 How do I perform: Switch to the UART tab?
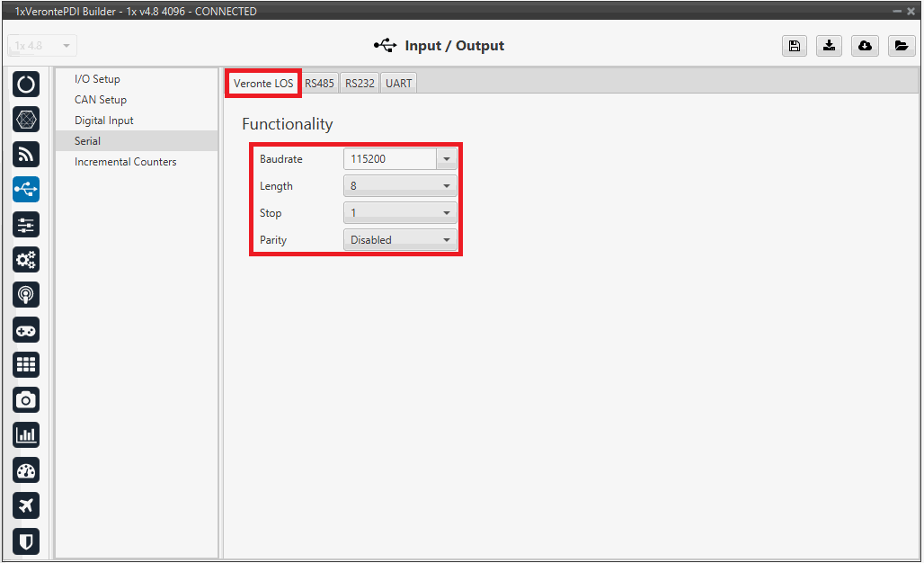coord(398,83)
